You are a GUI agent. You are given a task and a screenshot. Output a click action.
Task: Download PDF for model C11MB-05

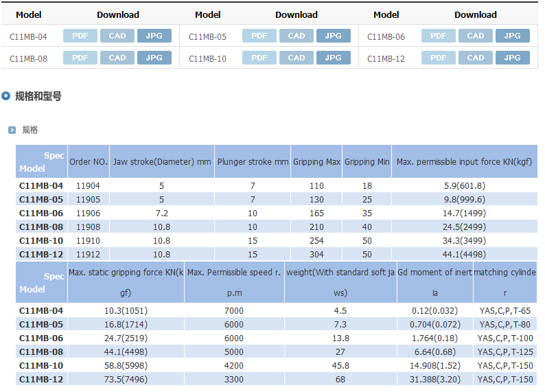click(x=259, y=36)
